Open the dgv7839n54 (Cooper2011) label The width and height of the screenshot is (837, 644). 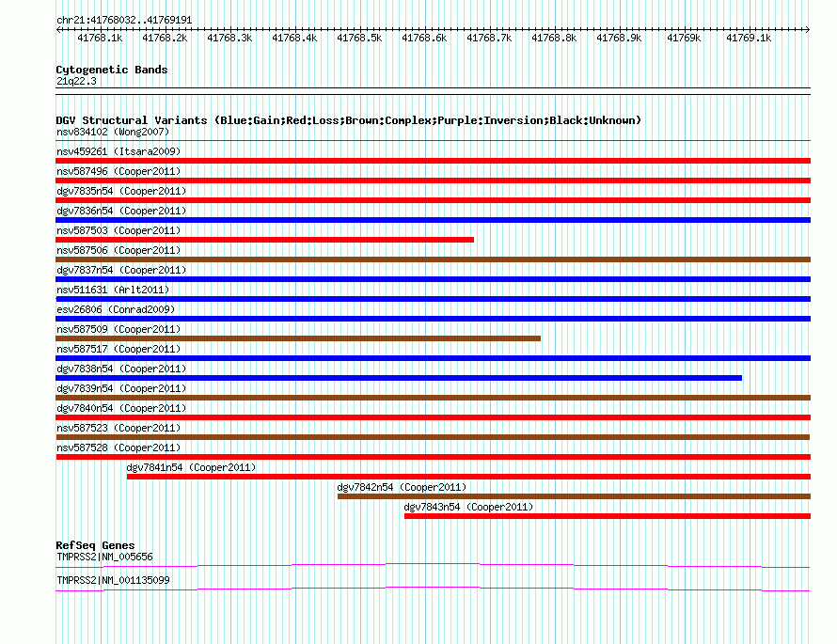[121, 388]
